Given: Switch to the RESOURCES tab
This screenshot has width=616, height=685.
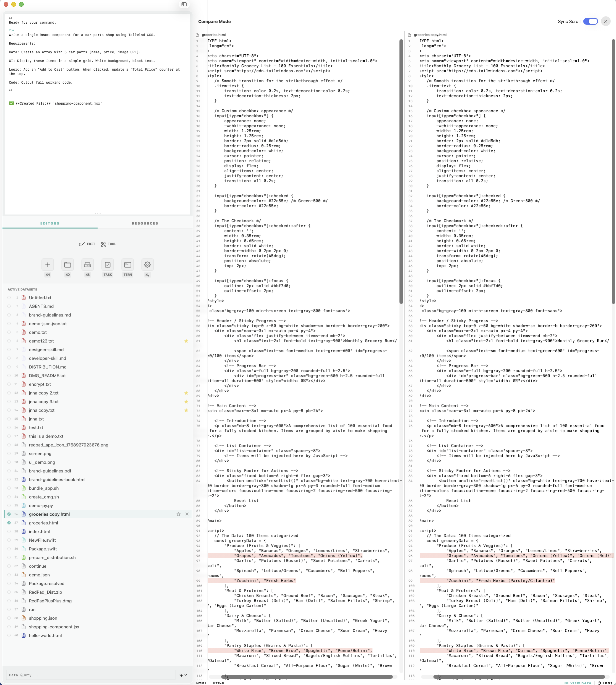Looking at the screenshot, I should tap(145, 223).
